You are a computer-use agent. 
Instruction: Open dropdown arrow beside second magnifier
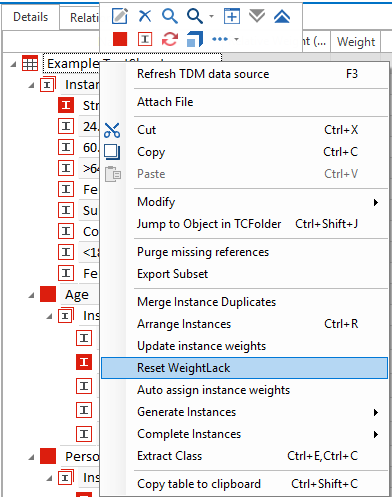(x=211, y=16)
